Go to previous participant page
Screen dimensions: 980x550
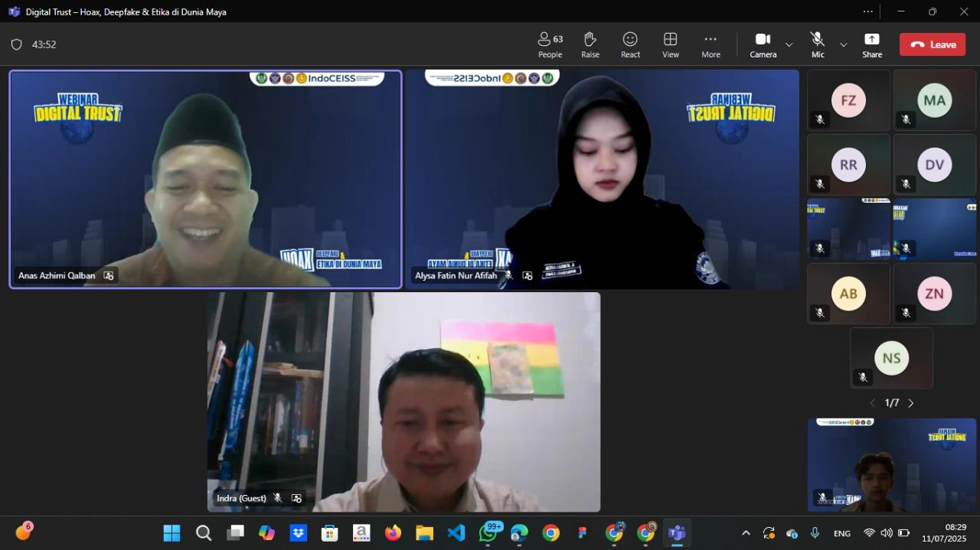click(x=872, y=403)
